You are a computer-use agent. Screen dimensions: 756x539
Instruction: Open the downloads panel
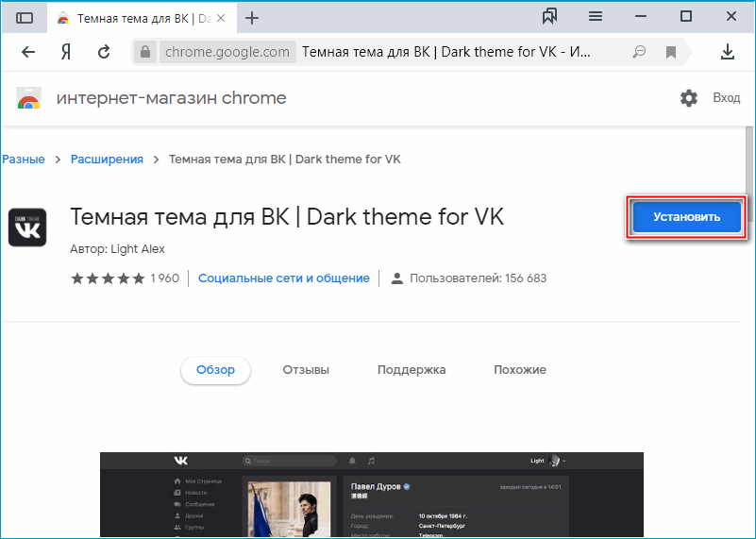click(728, 52)
